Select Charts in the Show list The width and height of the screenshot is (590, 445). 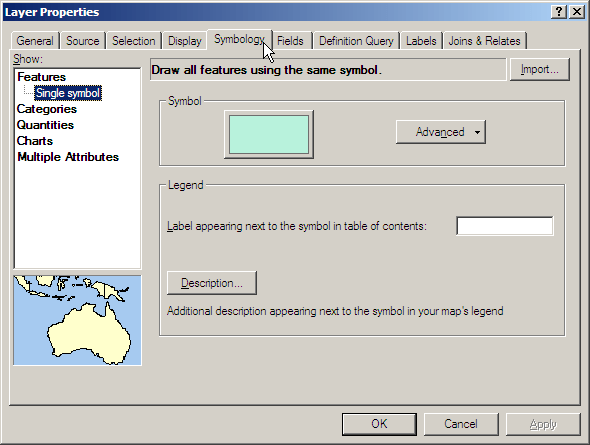[35, 141]
